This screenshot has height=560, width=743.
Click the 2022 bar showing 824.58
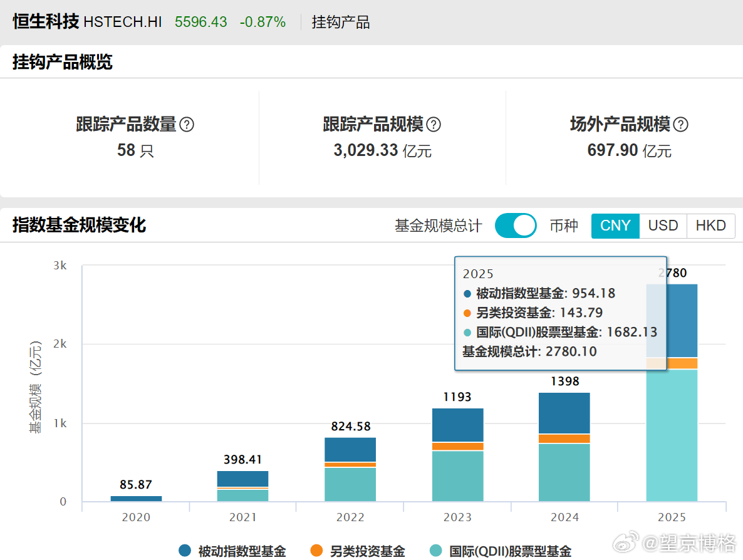pos(350,470)
